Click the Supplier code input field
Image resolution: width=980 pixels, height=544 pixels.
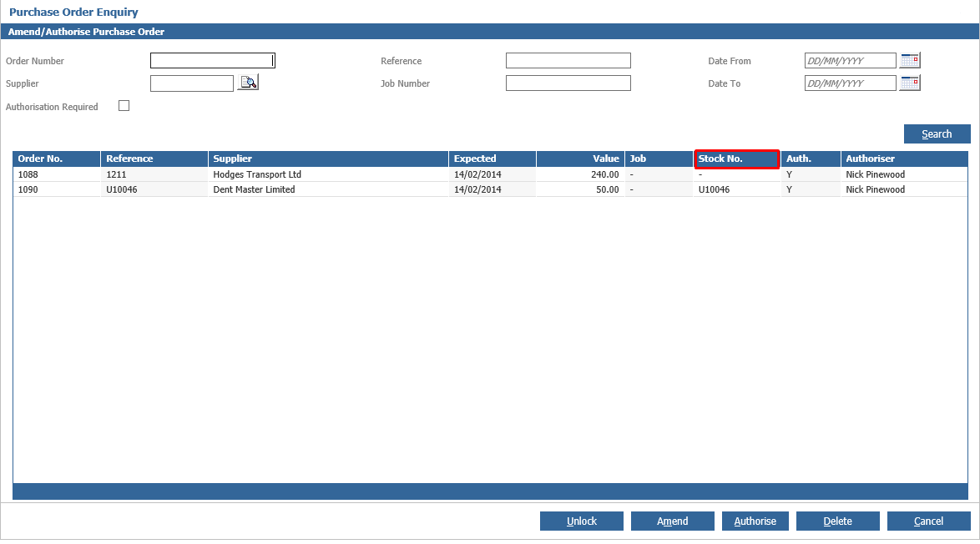pyautogui.click(x=192, y=83)
